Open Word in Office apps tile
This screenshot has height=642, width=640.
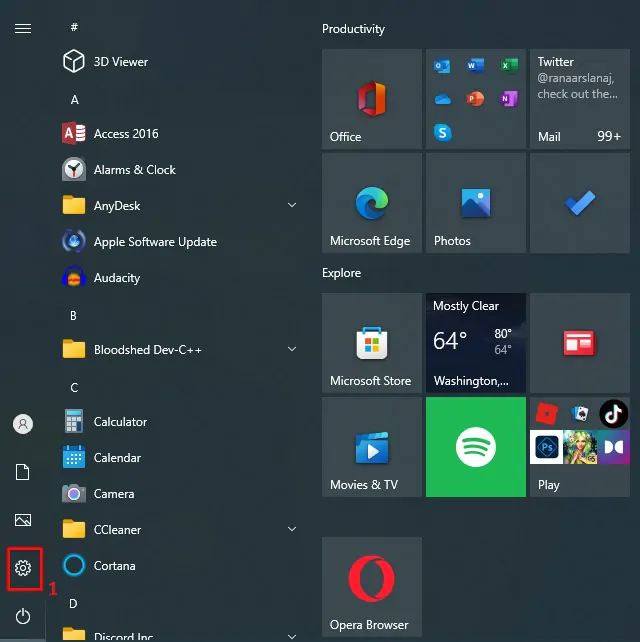[x=475, y=65]
